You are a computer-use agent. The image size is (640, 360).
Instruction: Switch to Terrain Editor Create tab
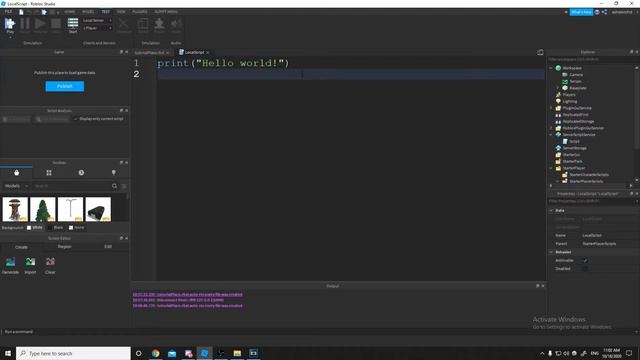(21, 247)
